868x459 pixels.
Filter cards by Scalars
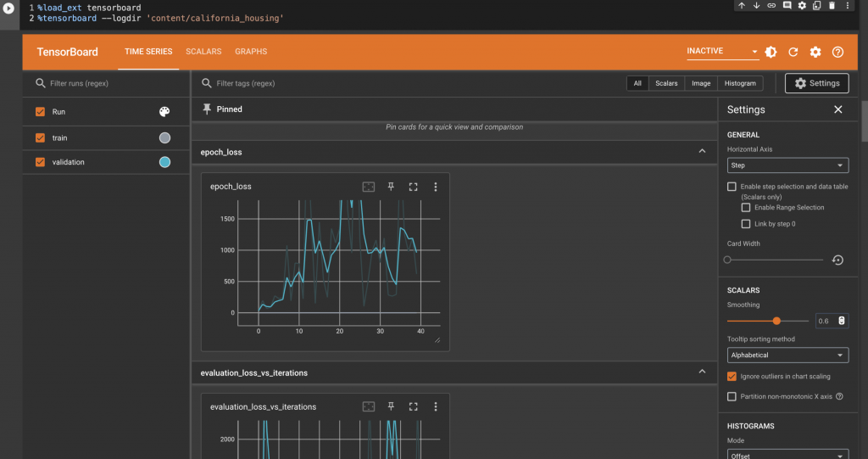click(666, 83)
